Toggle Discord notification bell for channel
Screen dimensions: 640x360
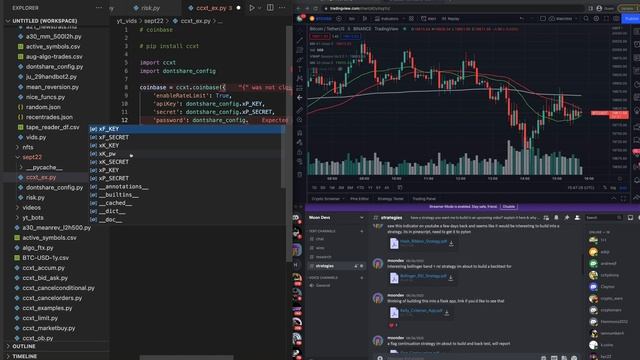point(556,218)
